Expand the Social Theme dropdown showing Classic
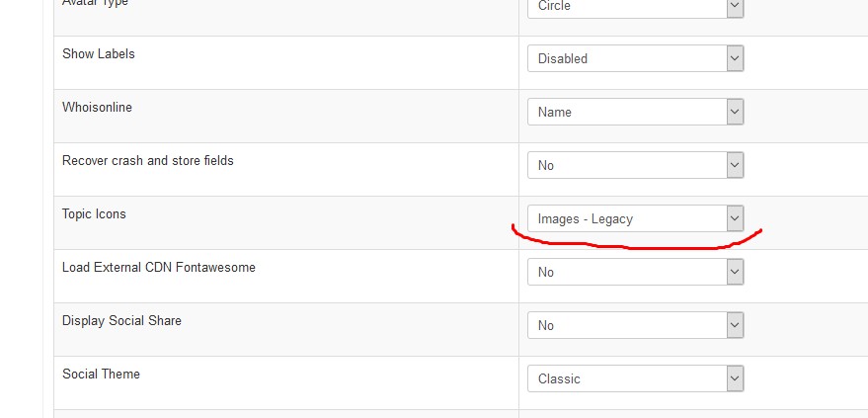This screenshot has height=418, width=868. click(635, 378)
